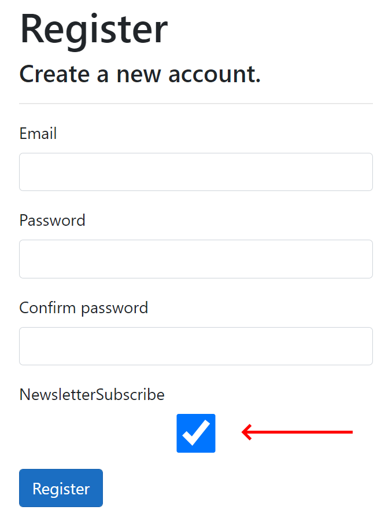
Task: Toggle the newsletter subscription checkbox off
Action: tap(196, 432)
